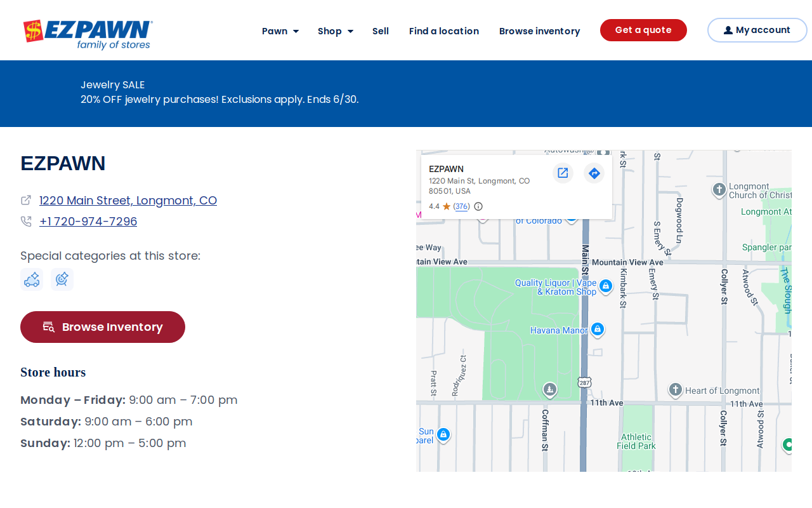Click the Longmont Church of Christ marker
812x508 pixels.
(x=719, y=190)
